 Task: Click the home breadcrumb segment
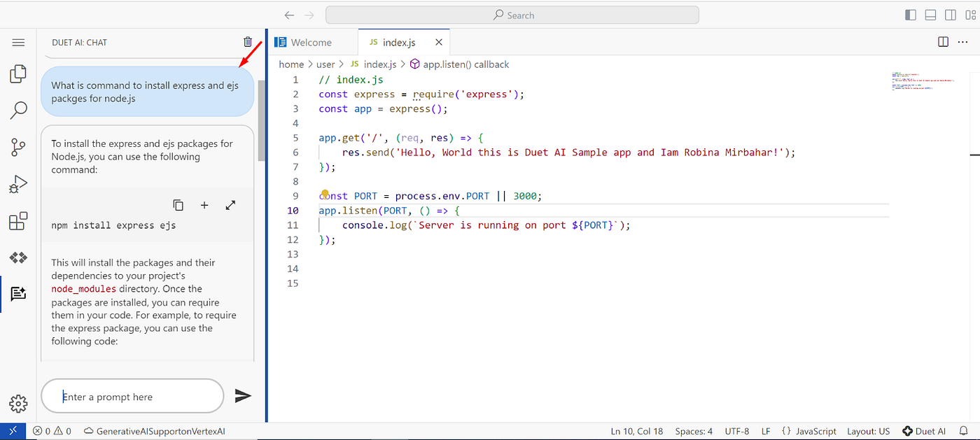coord(291,64)
